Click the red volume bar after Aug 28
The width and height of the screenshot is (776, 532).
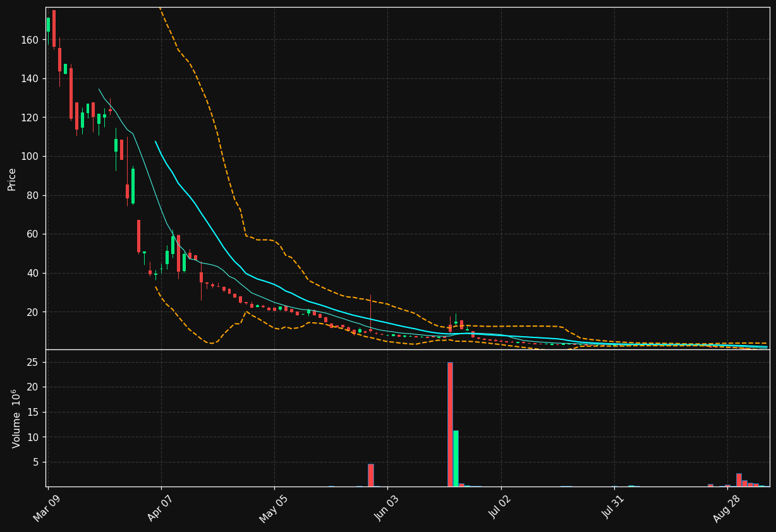pos(739,480)
